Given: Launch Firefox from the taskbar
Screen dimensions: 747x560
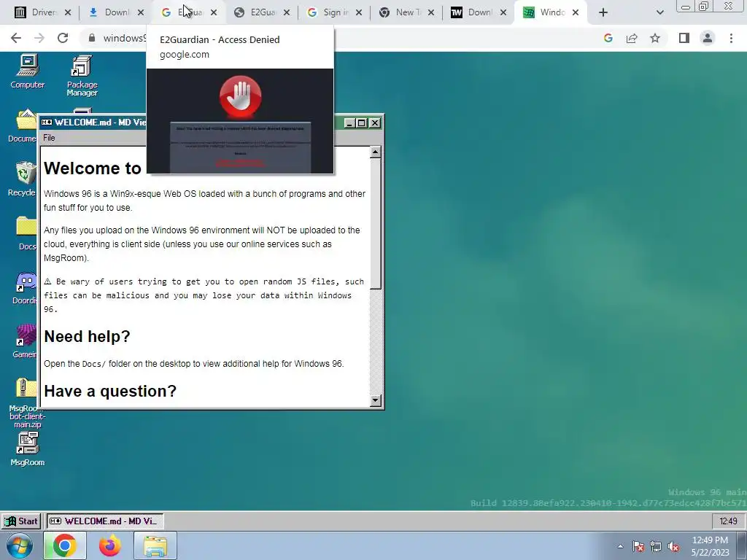Looking at the screenshot, I should (109, 545).
